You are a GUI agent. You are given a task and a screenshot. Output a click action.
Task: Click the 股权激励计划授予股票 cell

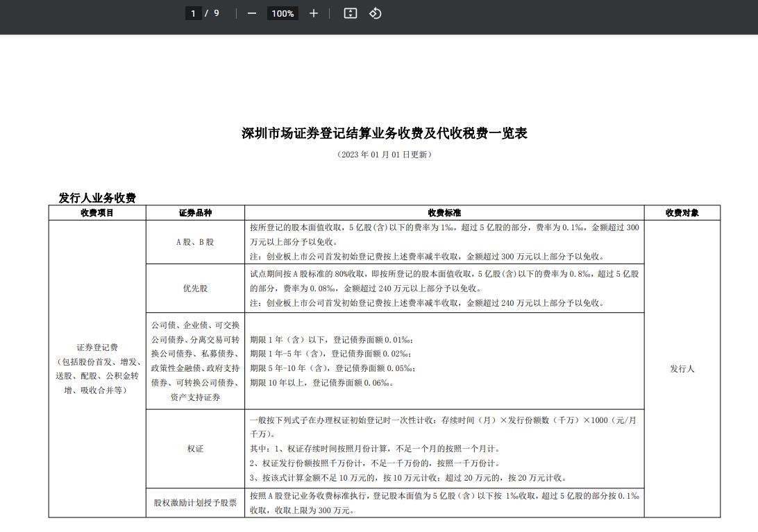(195, 503)
